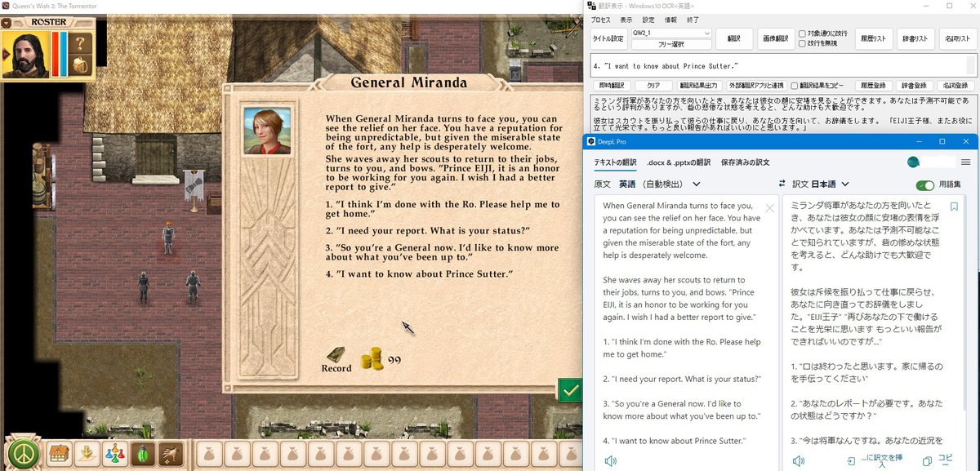The width and height of the screenshot is (980, 471).
Task: Open the QW2_1 profile dropdown
Action: tap(671, 33)
